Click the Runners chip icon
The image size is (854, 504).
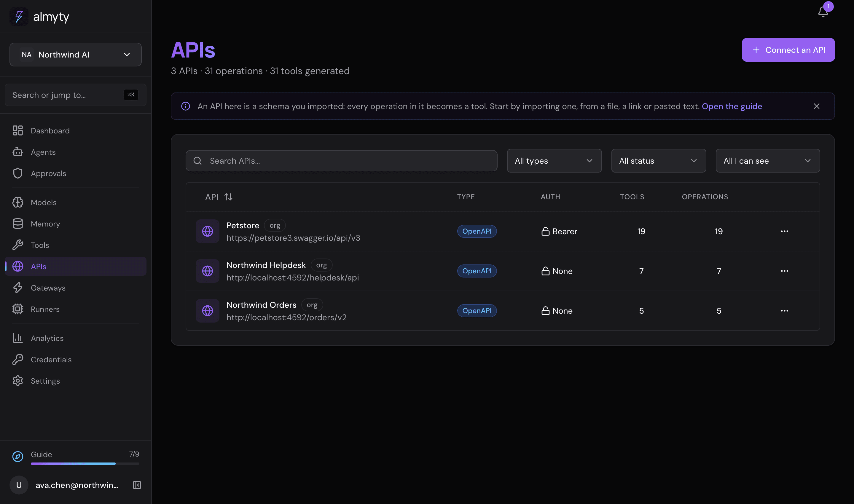tap(18, 309)
